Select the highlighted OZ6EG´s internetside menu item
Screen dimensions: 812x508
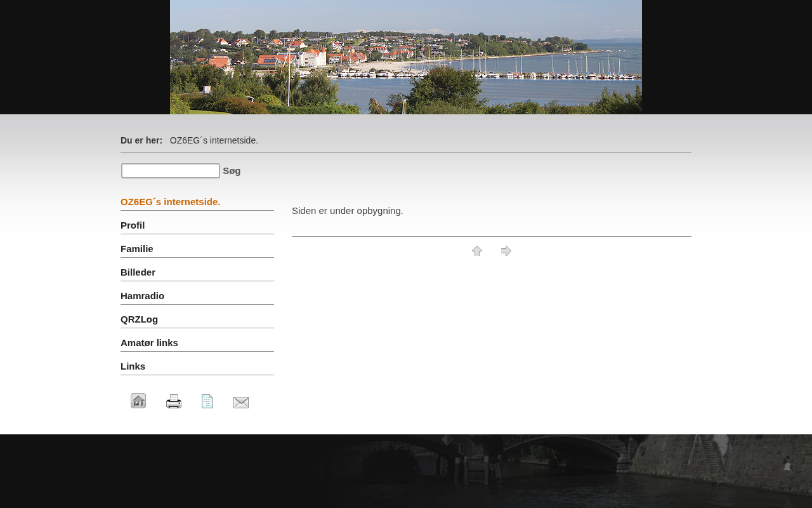pyautogui.click(x=171, y=202)
